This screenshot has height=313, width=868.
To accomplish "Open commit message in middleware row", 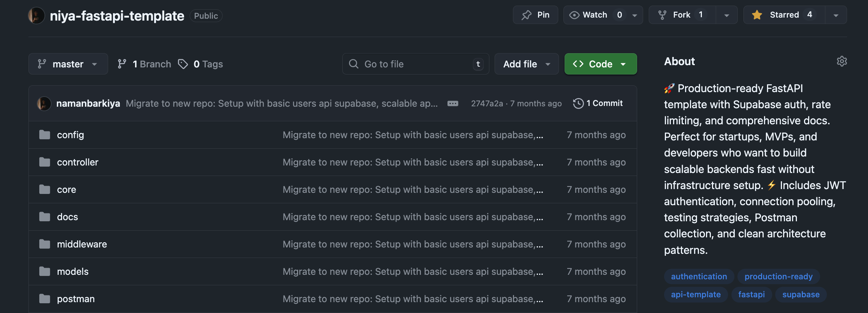I will tap(413, 244).
